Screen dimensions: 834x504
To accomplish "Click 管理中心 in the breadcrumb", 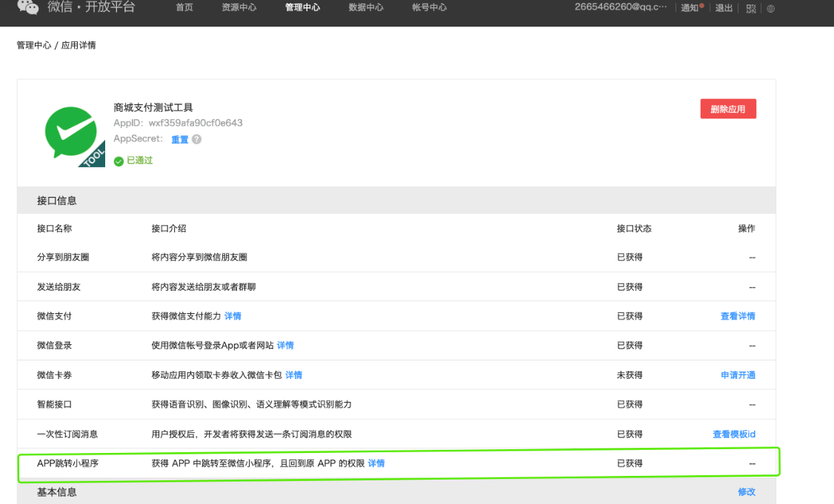I will pos(34,45).
